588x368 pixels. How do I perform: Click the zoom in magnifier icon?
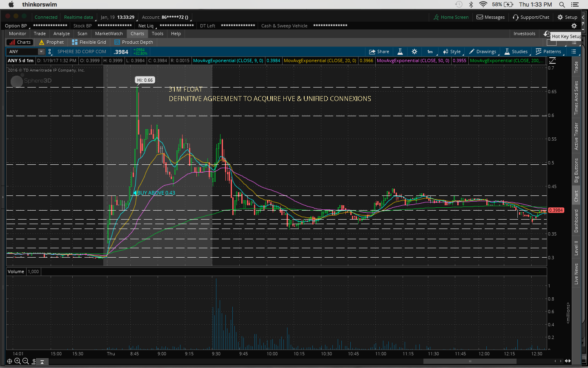tap(18, 361)
